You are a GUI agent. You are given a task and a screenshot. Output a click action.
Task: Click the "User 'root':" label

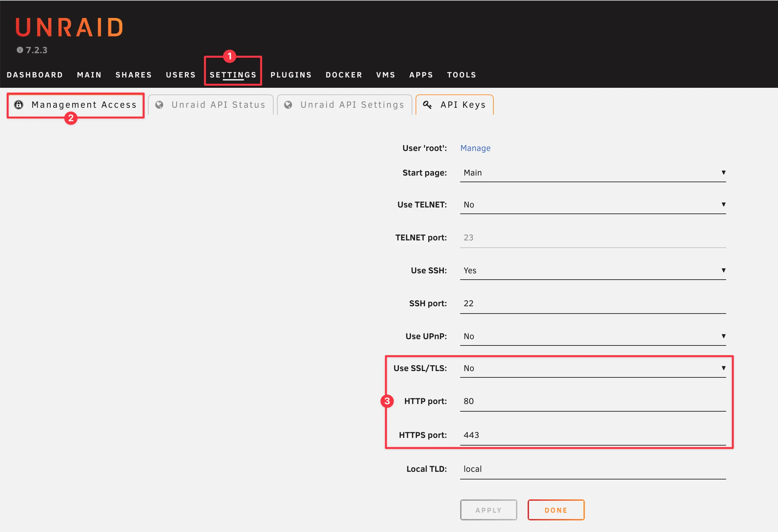tap(425, 148)
